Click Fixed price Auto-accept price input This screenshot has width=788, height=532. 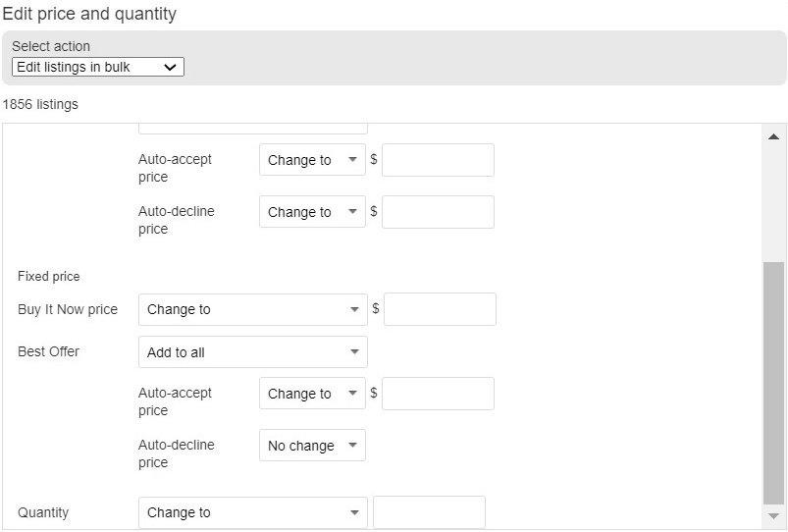[x=438, y=394]
